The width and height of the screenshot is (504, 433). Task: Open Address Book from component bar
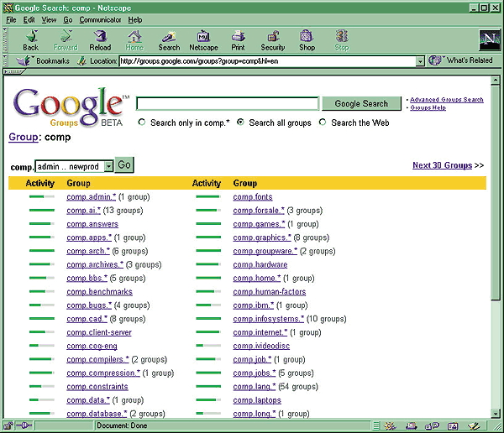coord(453,426)
